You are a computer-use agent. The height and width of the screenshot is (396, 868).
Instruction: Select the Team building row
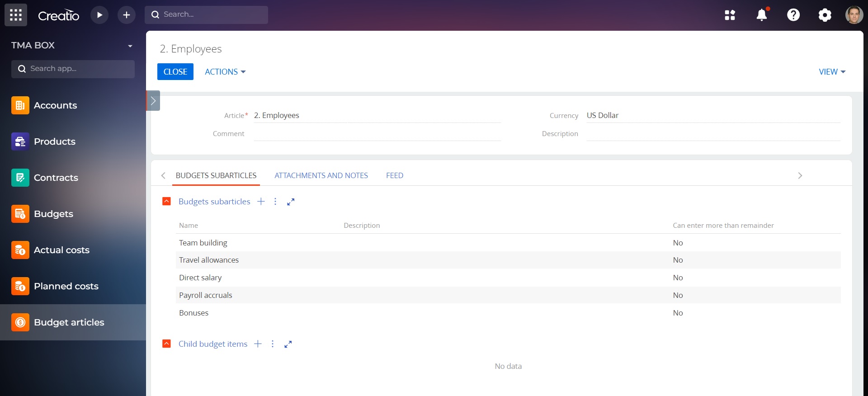pos(508,243)
